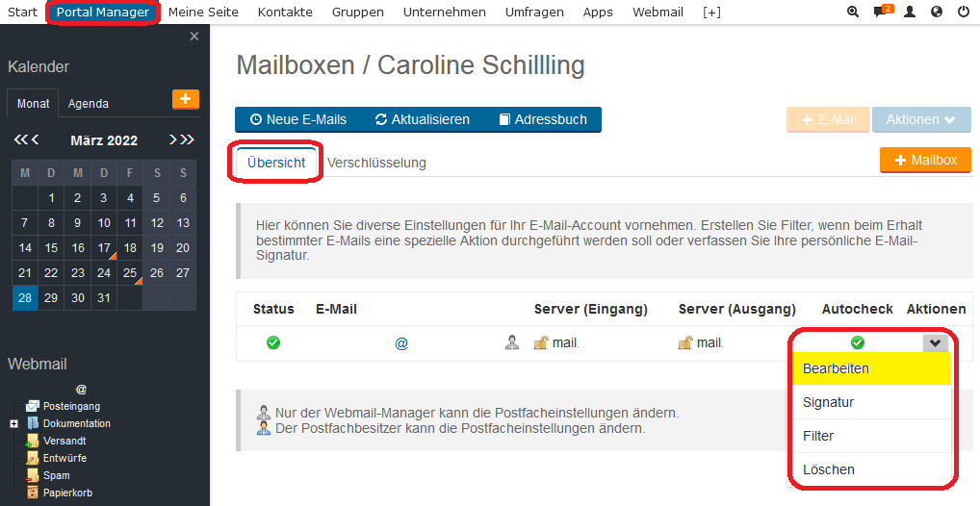Click the März 2022 month title
The width and height of the screenshot is (980, 506).
[104, 139]
